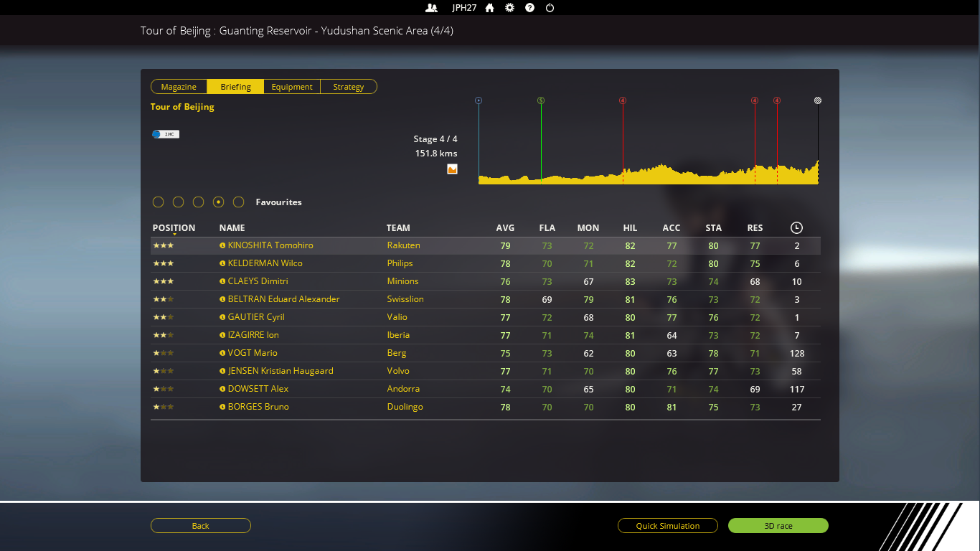Click info icon next to KINOSHITA Tomohiro
Screen dimensions: 980x551
pyautogui.click(x=222, y=245)
